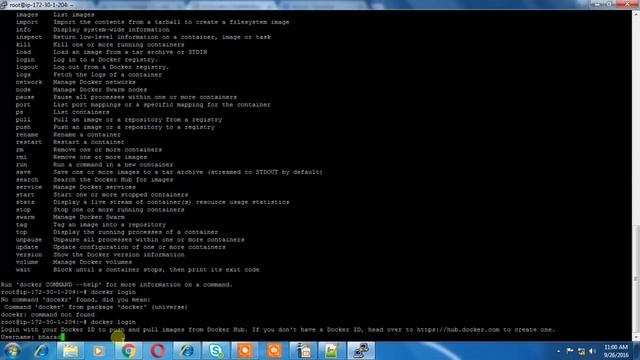
Task: Click the 'stats' command row
Action: (x=153, y=202)
